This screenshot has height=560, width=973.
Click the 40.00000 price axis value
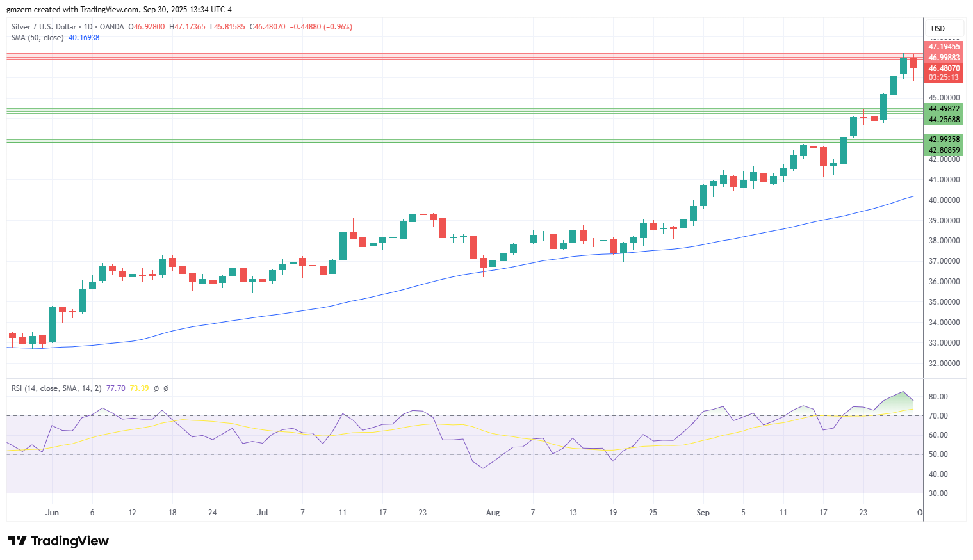944,200
